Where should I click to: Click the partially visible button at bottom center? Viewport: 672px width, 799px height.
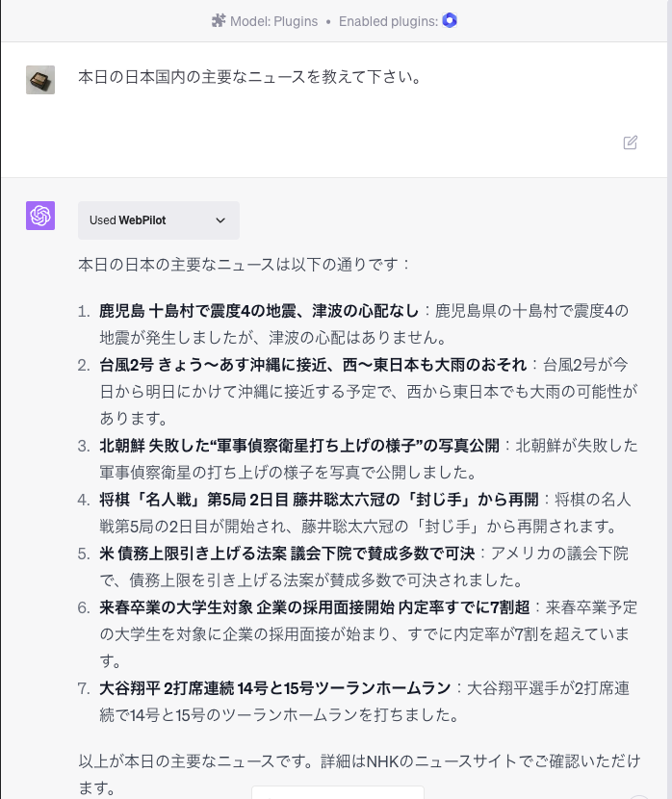click(338, 792)
